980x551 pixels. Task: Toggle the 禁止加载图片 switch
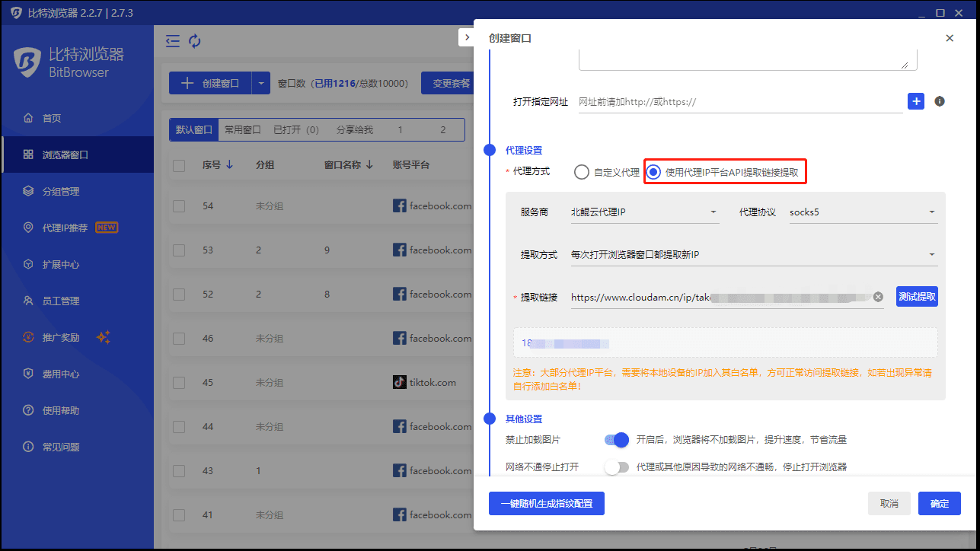[617, 439]
